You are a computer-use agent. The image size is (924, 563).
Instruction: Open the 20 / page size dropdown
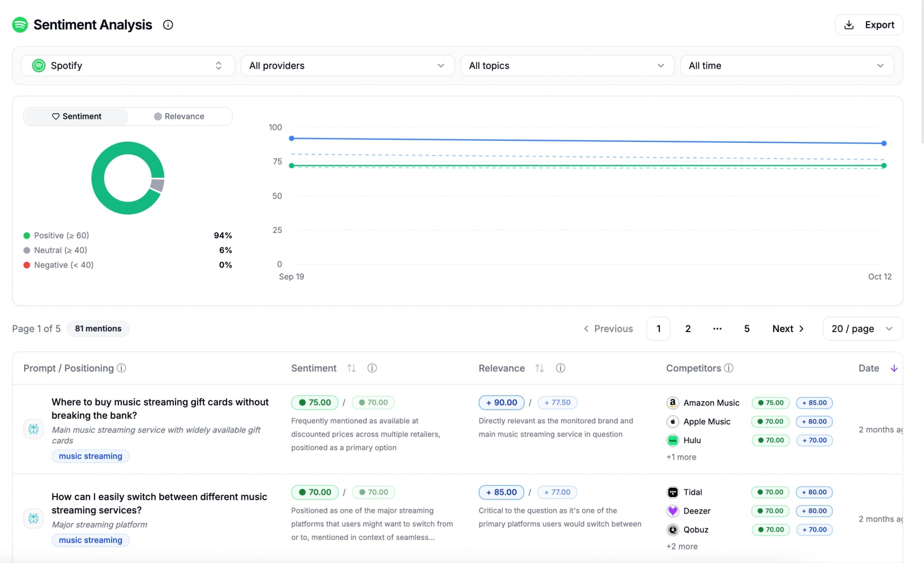(862, 329)
